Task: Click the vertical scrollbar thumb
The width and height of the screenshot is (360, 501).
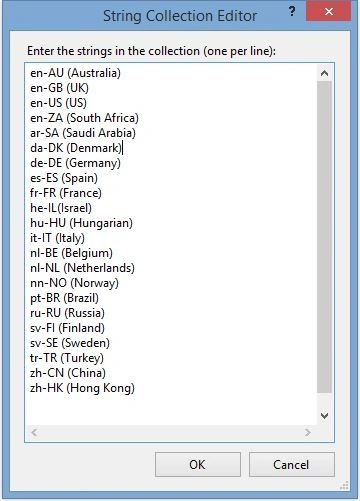Action: [324, 237]
